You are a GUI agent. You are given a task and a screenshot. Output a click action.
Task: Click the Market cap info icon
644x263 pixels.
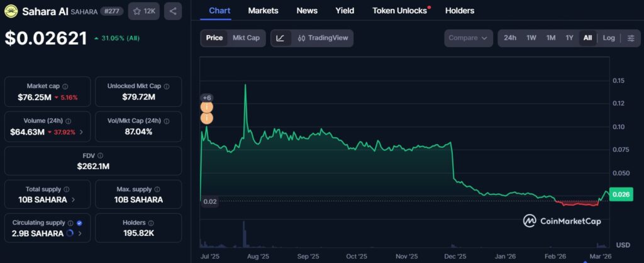click(x=65, y=86)
